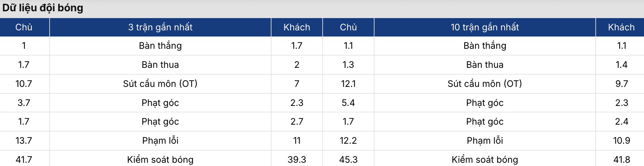This screenshot has width=644, height=166.
Task: Click the "Bàn thắng" label under 3 trận gần nhất
Action: tap(160, 46)
